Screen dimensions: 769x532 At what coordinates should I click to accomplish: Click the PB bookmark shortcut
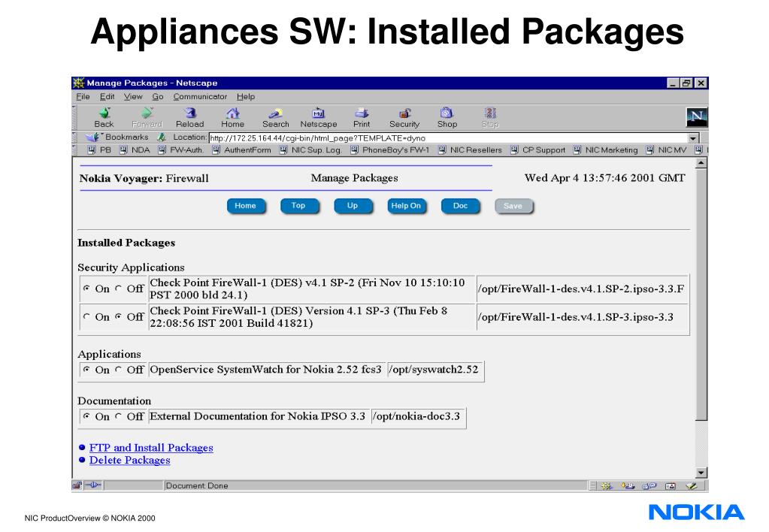point(99,150)
